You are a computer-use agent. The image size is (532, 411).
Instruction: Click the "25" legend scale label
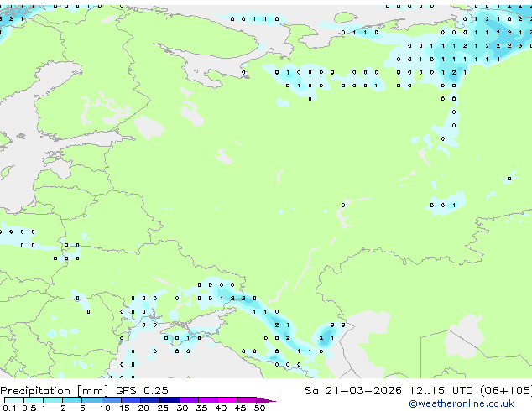point(163,408)
